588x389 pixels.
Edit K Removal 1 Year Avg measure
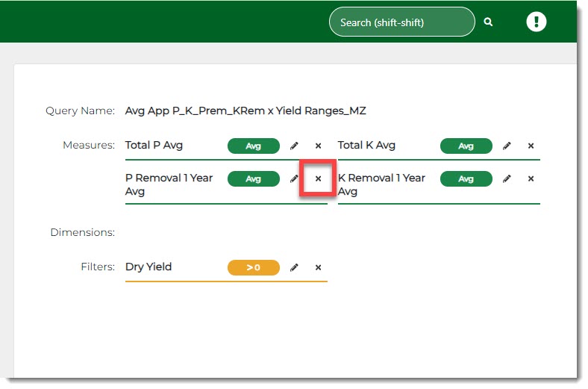coord(507,178)
